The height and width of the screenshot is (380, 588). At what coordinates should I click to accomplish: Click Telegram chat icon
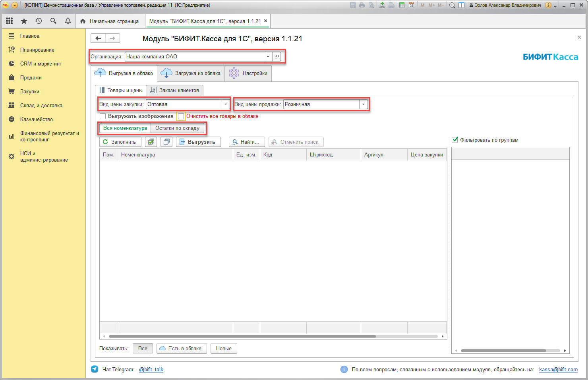click(95, 369)
